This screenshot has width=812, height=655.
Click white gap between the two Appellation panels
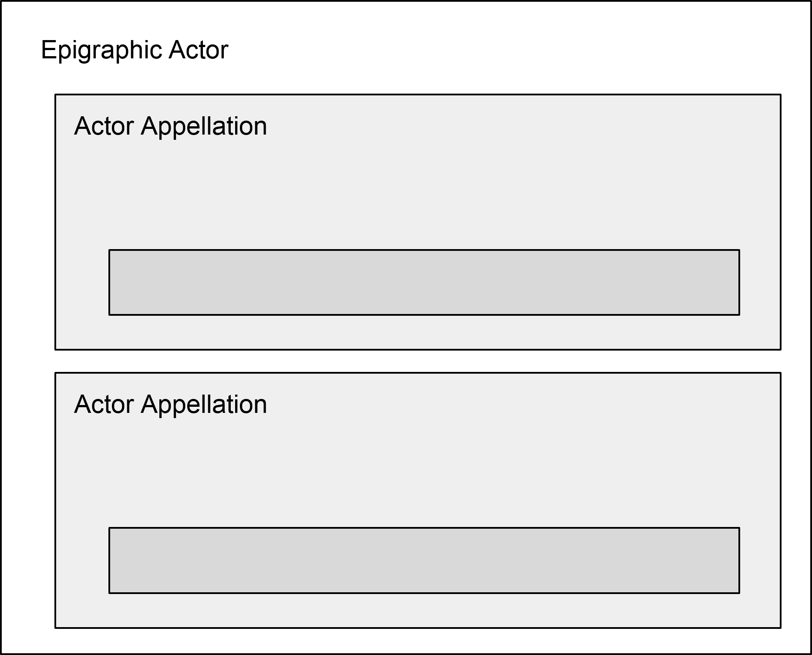pyautogui.click(x=418, y=361)
